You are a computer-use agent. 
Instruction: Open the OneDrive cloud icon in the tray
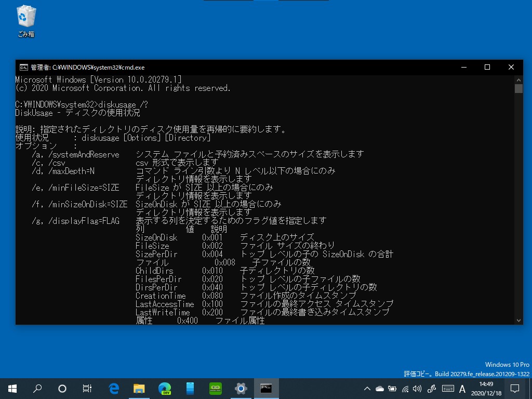pos(380,388)
